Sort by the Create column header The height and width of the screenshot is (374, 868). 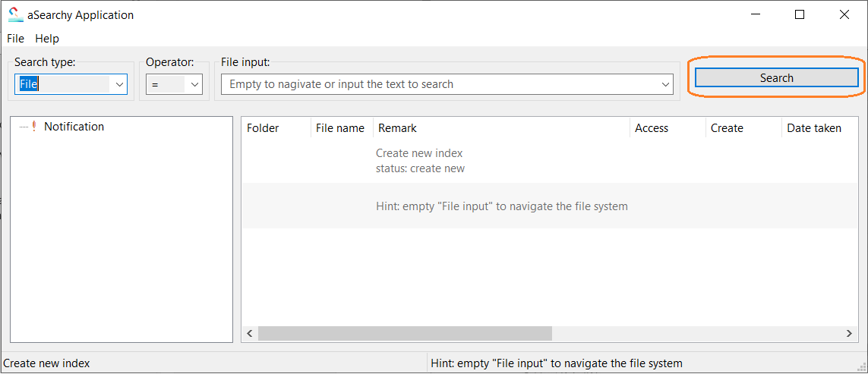[x=743, y=128]
